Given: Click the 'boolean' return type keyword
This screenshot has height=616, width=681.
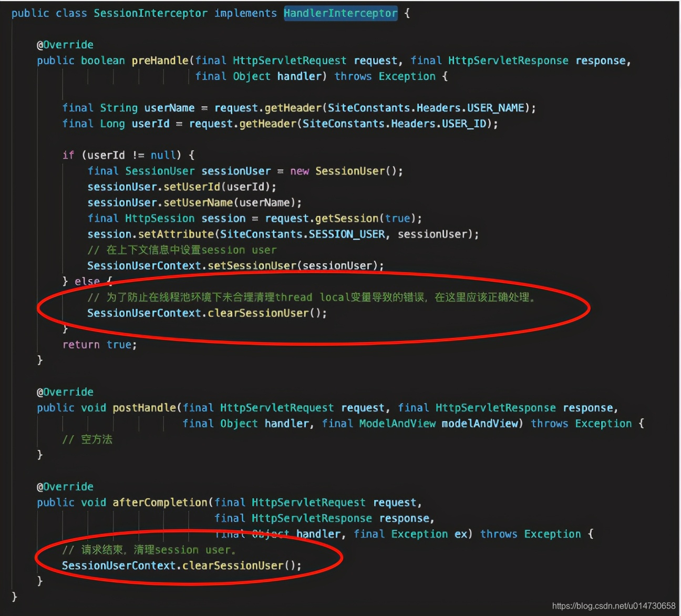Looking at the screenshot, I should click(x=103, y=60).
